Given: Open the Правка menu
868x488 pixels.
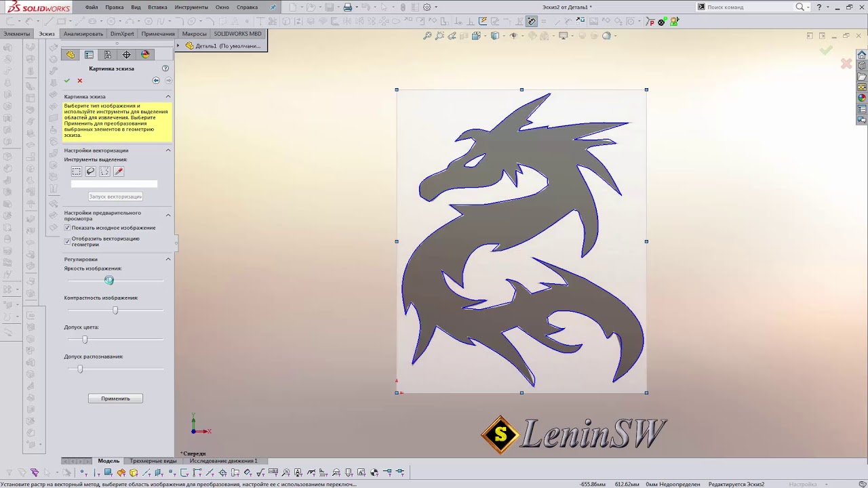Looking at the screenshot, I should tap(115, 7).
